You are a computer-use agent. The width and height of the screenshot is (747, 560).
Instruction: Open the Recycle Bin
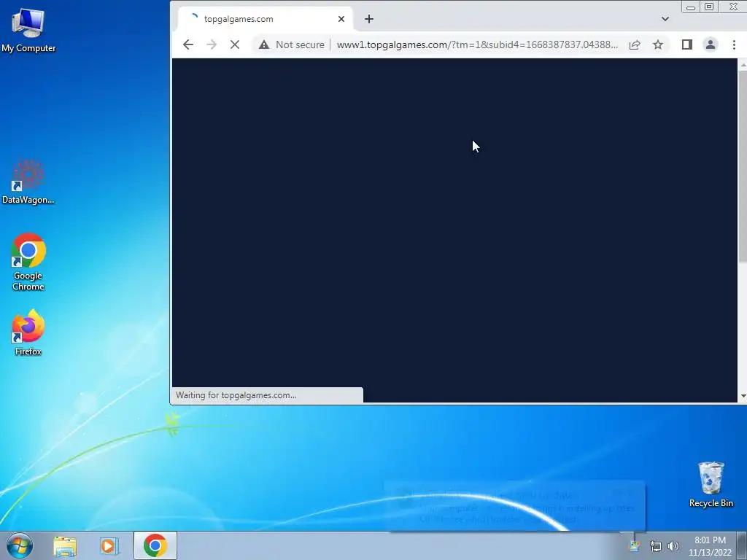[x=711, y=484]
